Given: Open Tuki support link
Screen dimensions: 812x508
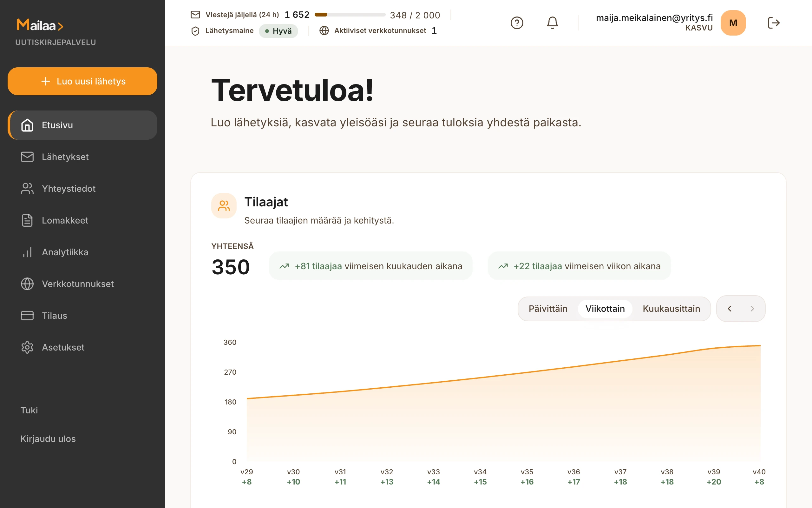Looking at the screenshot, I should (x=29, y=410).
